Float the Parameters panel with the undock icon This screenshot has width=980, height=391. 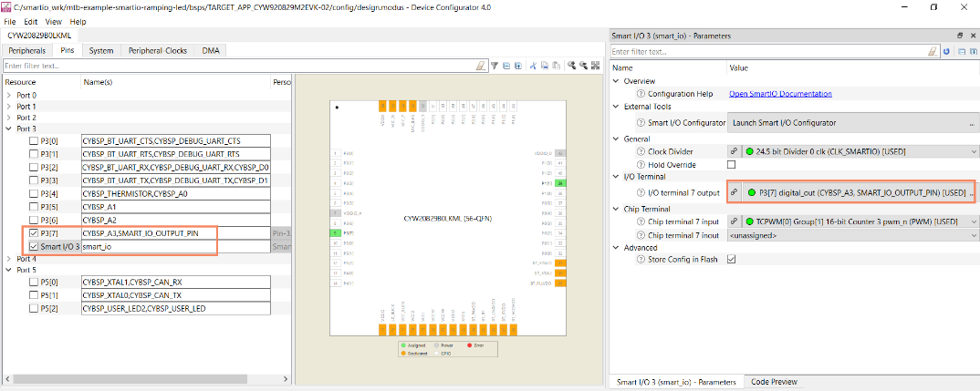click(x=961, y=36)
